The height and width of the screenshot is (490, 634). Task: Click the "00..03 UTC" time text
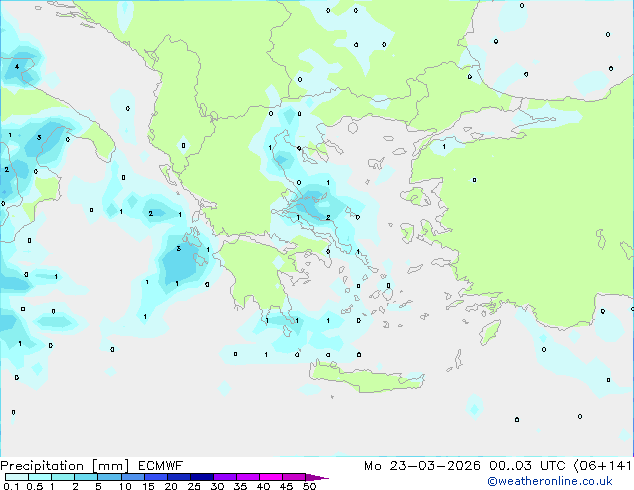pyautogui.click(x=527, y=466)
